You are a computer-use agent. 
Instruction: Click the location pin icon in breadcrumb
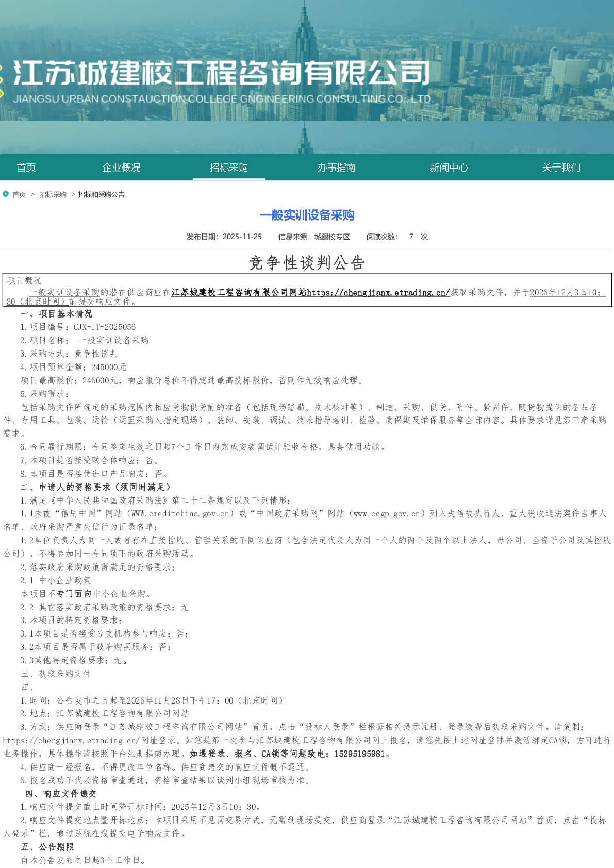(x=6, y=194)
